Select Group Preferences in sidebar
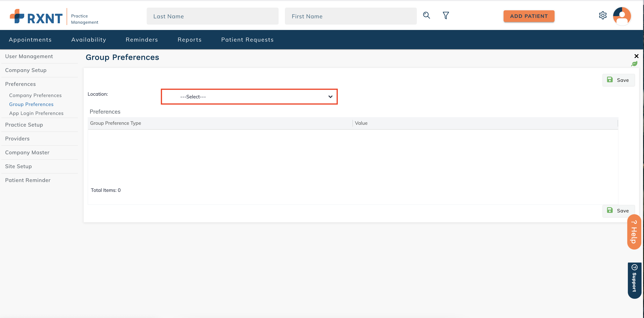This screenshot has width=644, height=318. [31, 104]
